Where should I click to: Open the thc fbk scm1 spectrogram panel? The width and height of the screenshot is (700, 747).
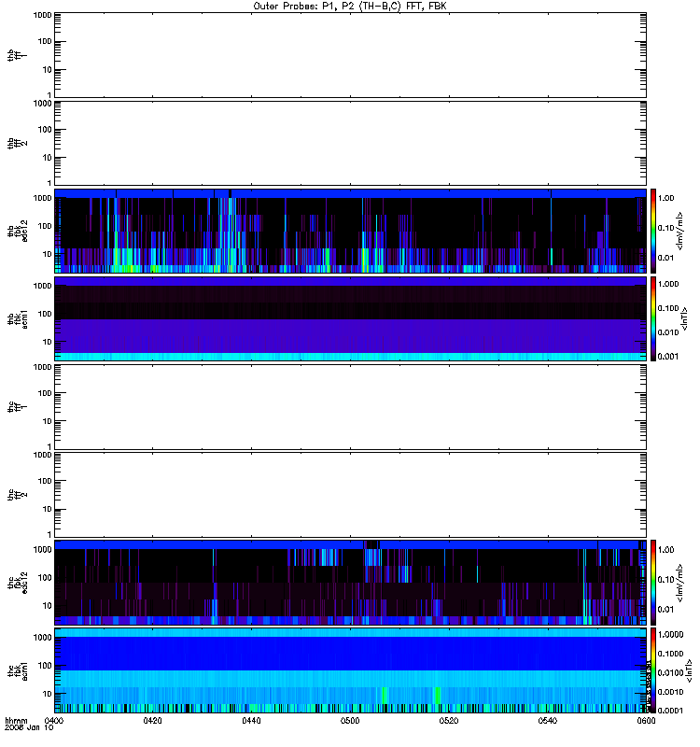351,670
